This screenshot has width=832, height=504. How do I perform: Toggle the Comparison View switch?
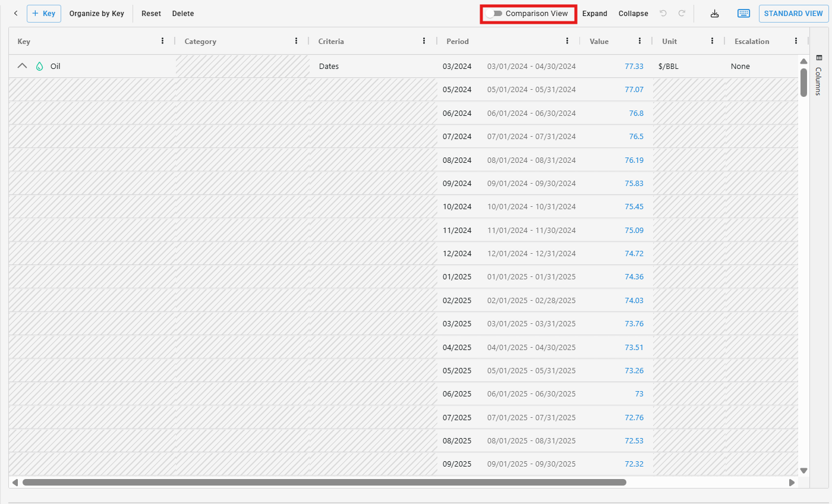pos(494,13)
